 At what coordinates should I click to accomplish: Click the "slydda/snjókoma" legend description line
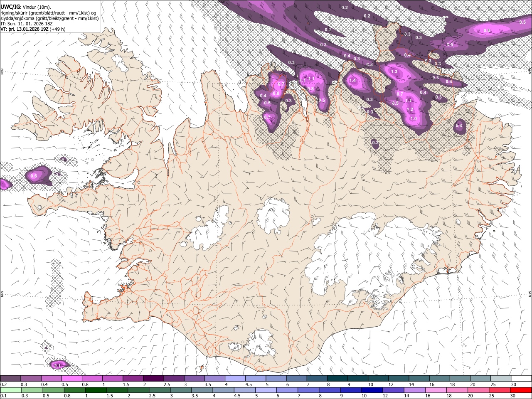[x=49, y=18]
